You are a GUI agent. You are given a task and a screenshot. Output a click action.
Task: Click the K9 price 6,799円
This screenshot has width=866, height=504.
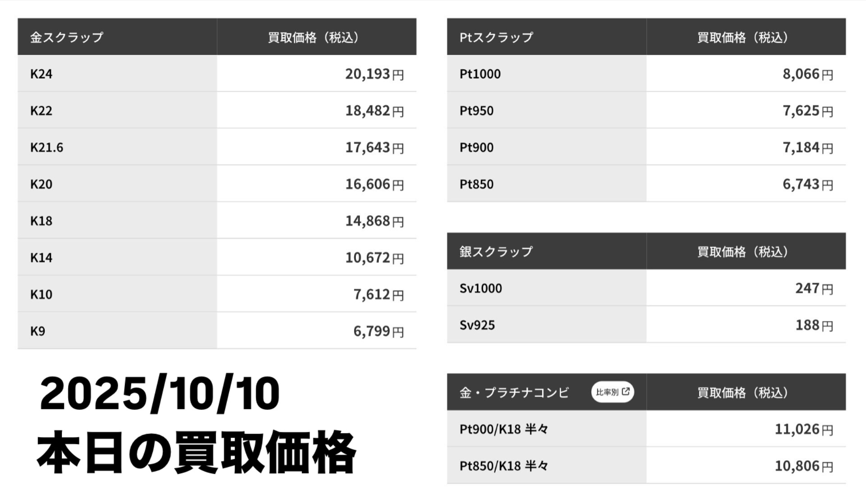378,331
